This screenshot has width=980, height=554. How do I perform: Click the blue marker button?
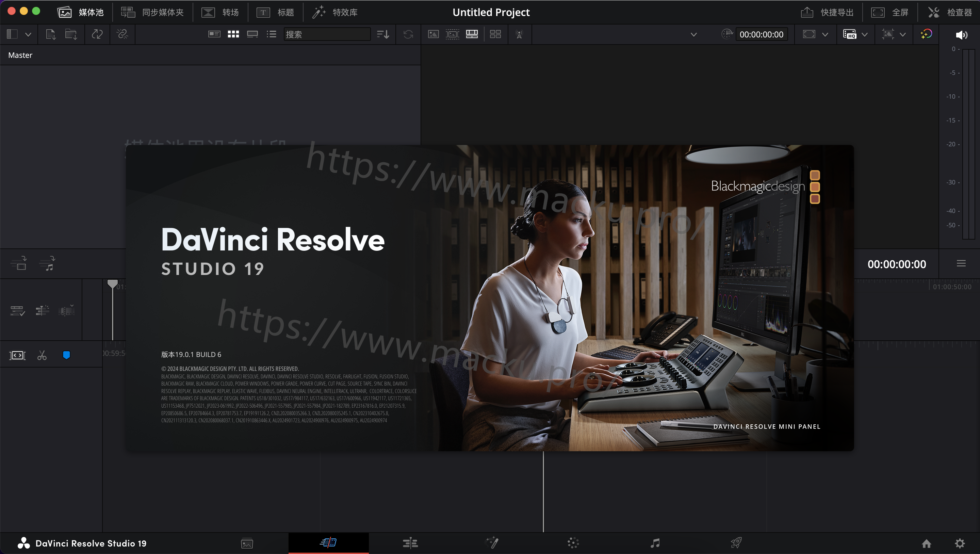pos(66,355)
